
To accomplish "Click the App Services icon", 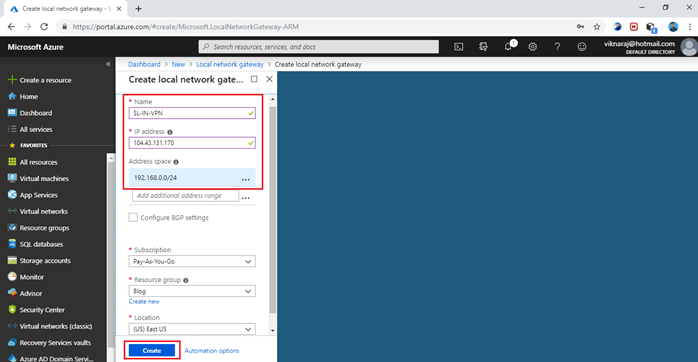I will pos(12,195).
